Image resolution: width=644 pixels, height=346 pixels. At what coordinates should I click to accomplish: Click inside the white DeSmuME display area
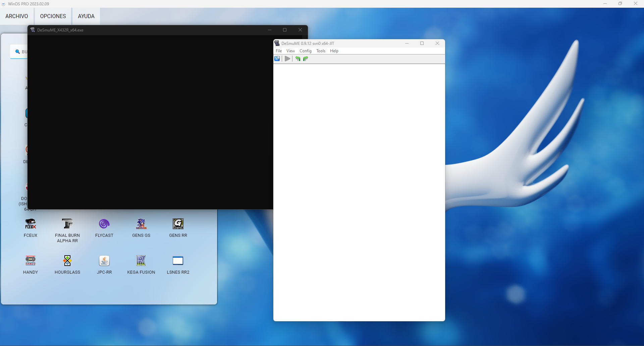pyautogui.click(x=359, y=192)
